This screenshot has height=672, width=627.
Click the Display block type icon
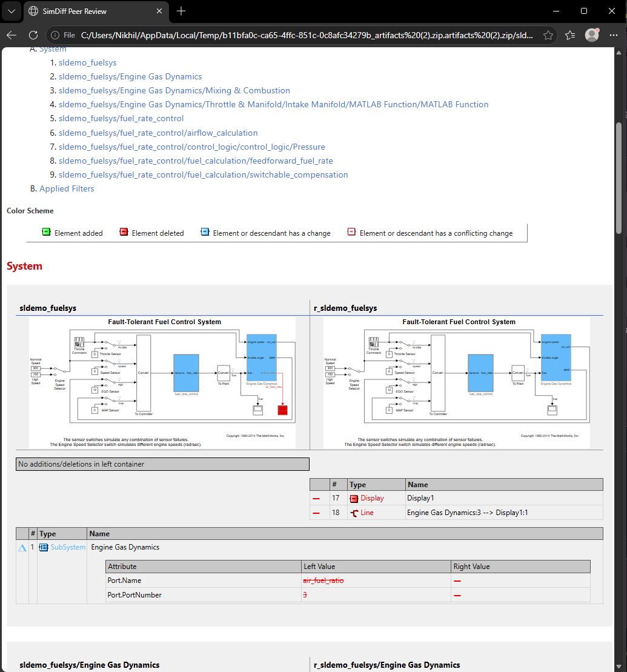(x=354, y=499)
